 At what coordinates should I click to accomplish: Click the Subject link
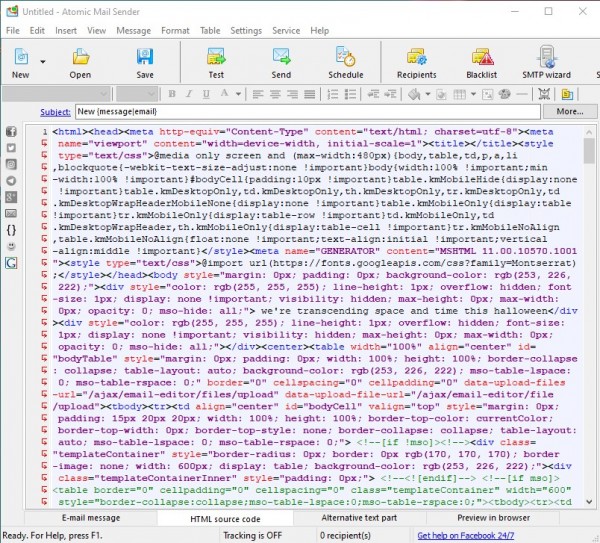(55, 112)
